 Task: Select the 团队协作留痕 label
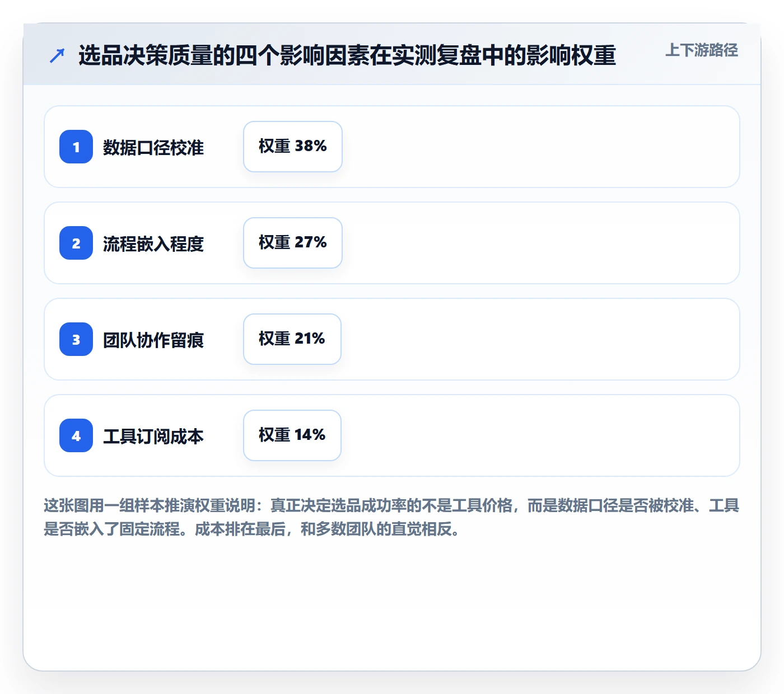153,340
